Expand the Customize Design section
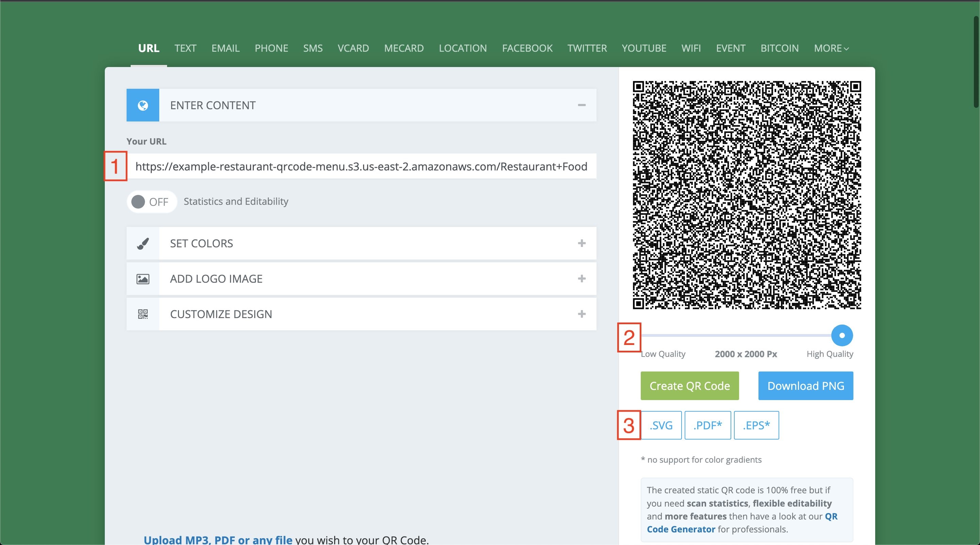 point(582,313)
